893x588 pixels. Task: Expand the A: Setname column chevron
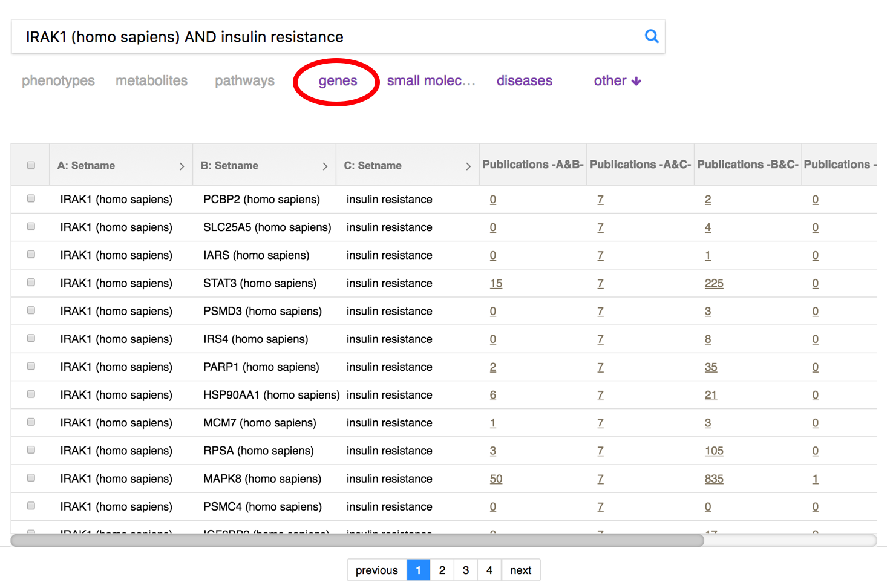(x=182, y=166)
